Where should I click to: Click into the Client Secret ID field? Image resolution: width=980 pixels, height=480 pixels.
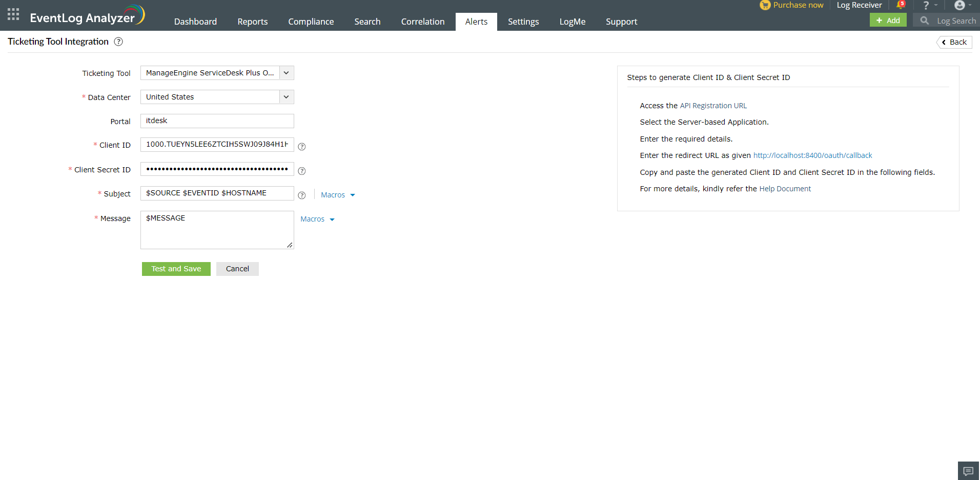tap(217, 169)
